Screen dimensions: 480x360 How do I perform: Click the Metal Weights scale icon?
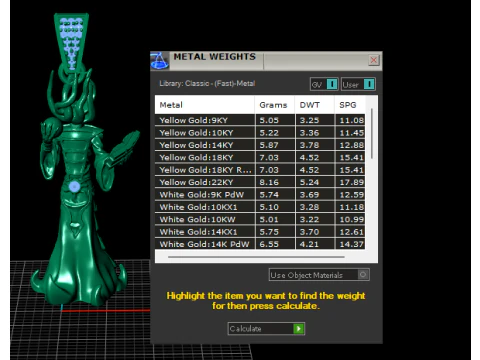159,61
